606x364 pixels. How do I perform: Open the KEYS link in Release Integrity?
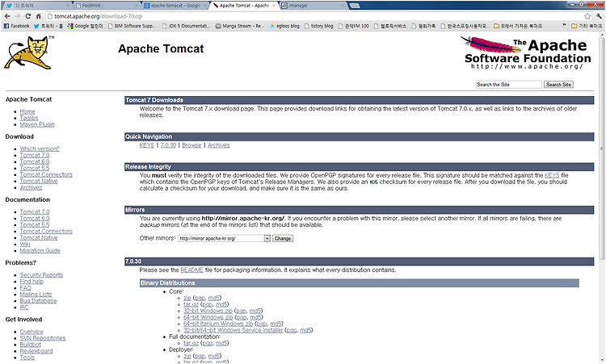552,175
